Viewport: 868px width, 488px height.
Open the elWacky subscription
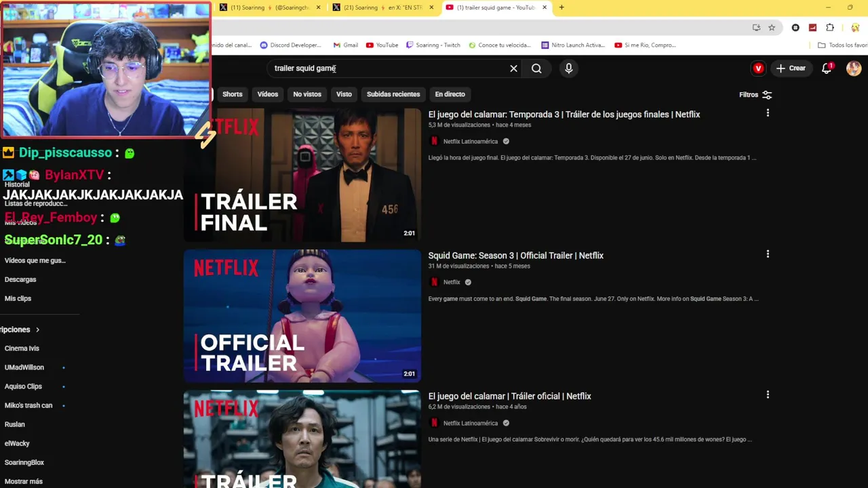(x=17, y=443)
